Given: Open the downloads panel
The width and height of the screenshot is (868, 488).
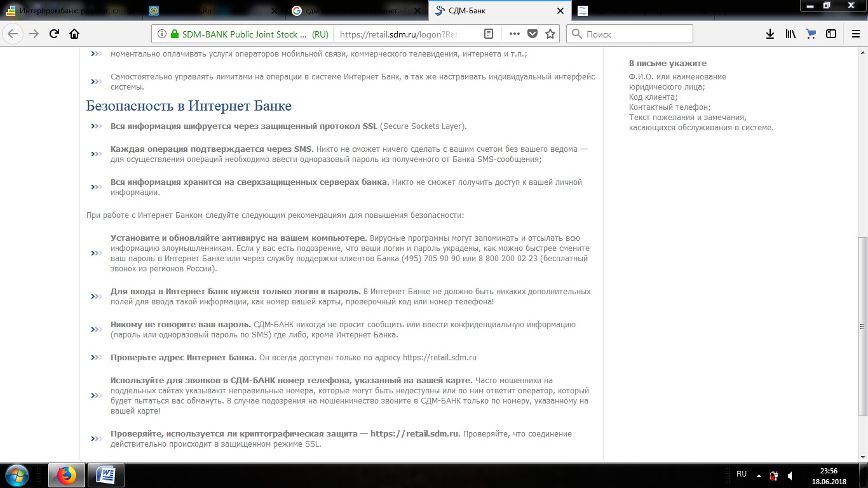Looking at the screenshot, I should (770, 34).
